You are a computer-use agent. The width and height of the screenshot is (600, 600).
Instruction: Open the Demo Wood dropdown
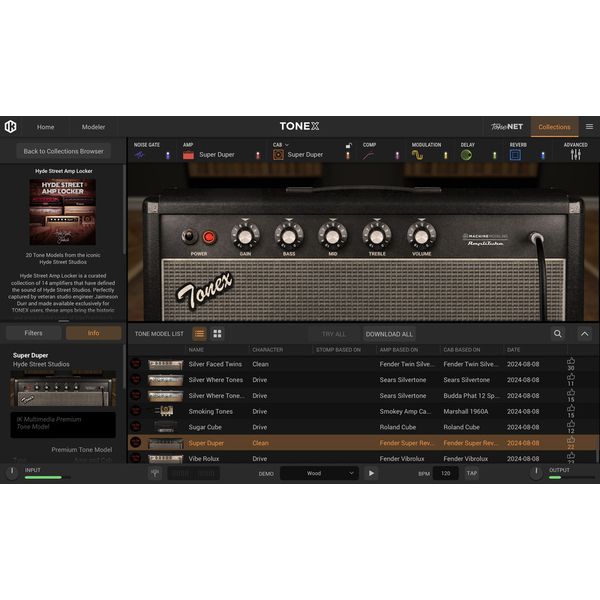coord(319,473)
